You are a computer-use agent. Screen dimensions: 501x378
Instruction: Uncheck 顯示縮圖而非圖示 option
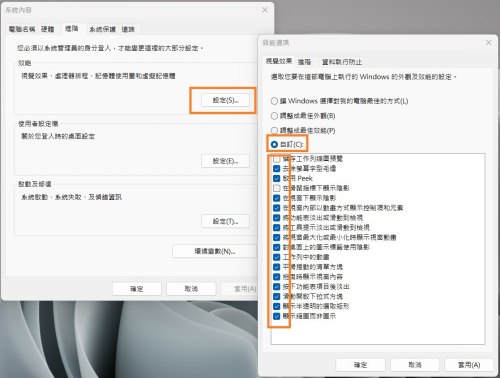pos(276,316)
